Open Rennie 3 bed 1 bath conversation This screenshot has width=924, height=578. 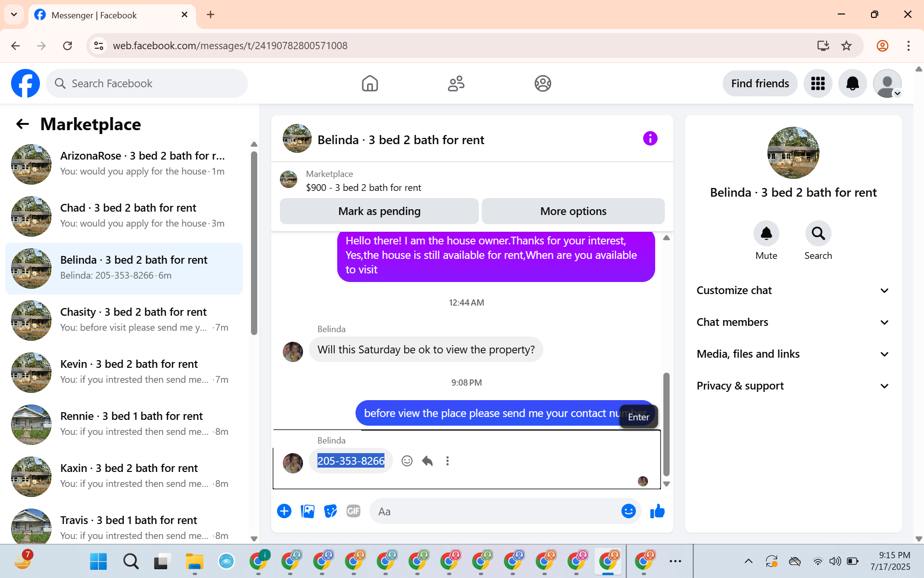click(124, 424)
